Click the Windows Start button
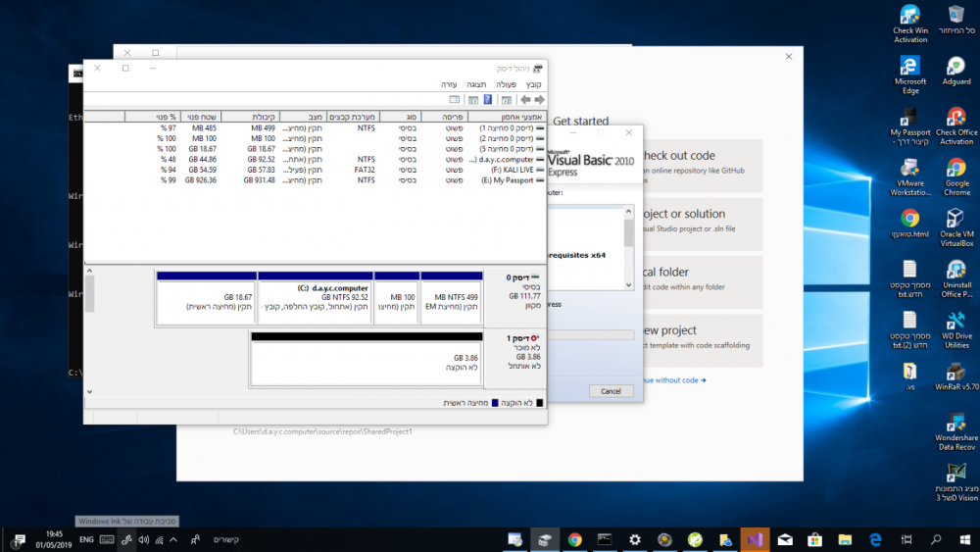 [965, 539]
